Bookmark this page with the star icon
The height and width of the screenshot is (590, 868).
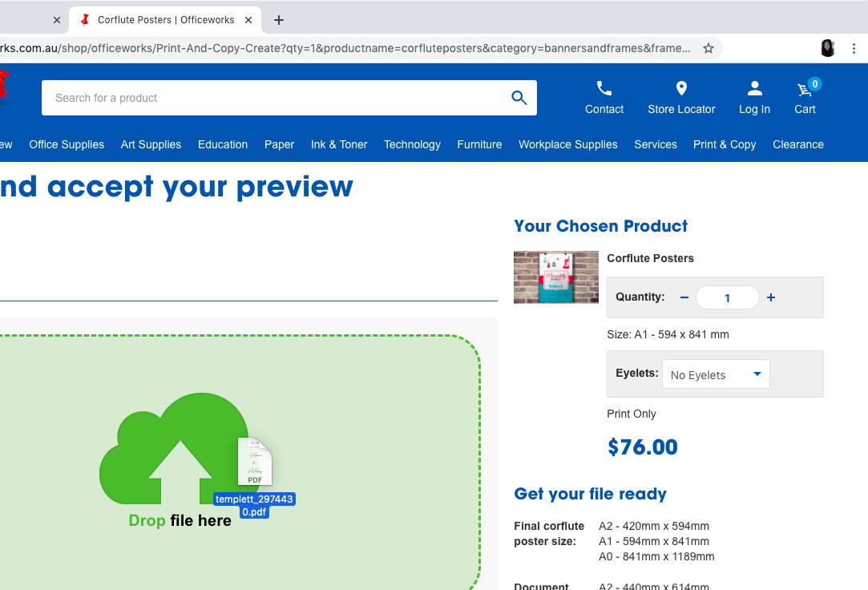click(x=709, y=48)
